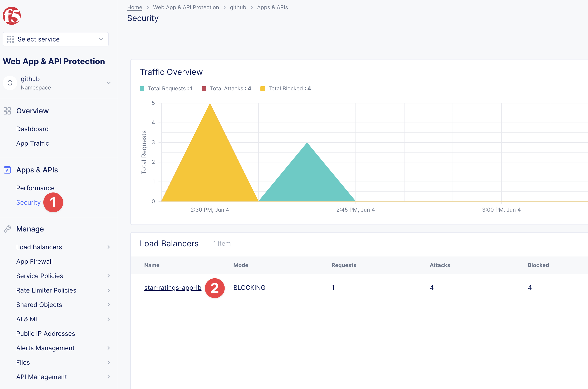Click the F5 logo icon
The width and height of the screenshot is (588, 389).
coord(12,16)
